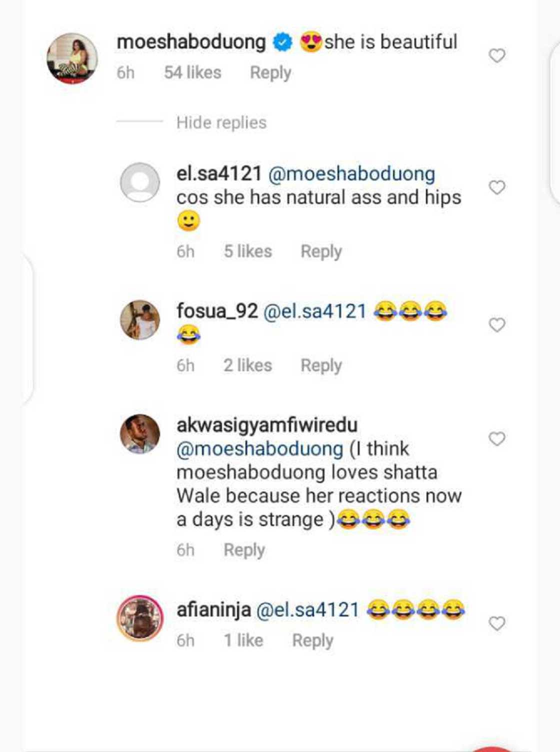
Task: Reply to akwasigyamfiwiredu's comment
Action: point(244,549)
